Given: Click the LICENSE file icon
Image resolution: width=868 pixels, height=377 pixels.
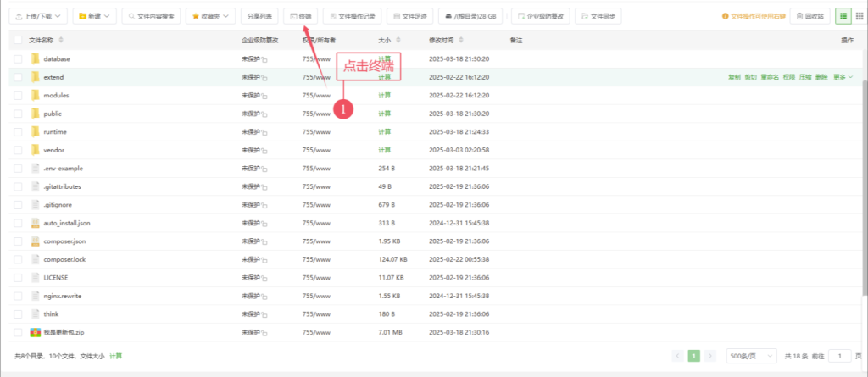Looking at the screenshot, I should (36, 277).
